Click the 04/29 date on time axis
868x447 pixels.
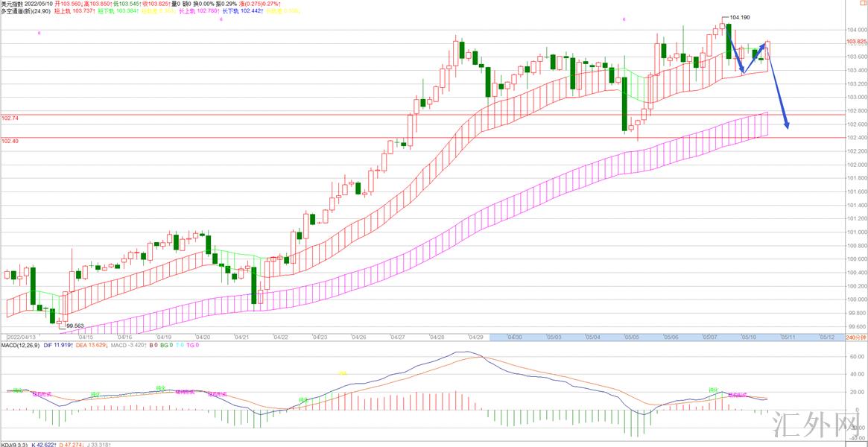475,337
